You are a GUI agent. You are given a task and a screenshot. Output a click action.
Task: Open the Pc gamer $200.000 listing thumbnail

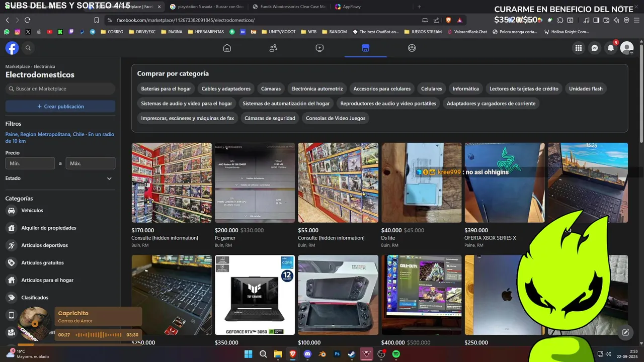[x=255, y=183]
